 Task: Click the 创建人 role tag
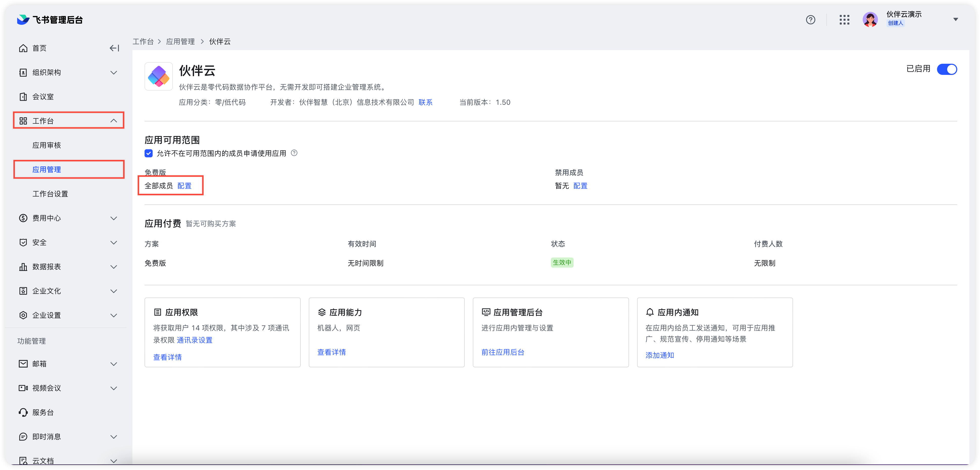(x=896, y=23)
